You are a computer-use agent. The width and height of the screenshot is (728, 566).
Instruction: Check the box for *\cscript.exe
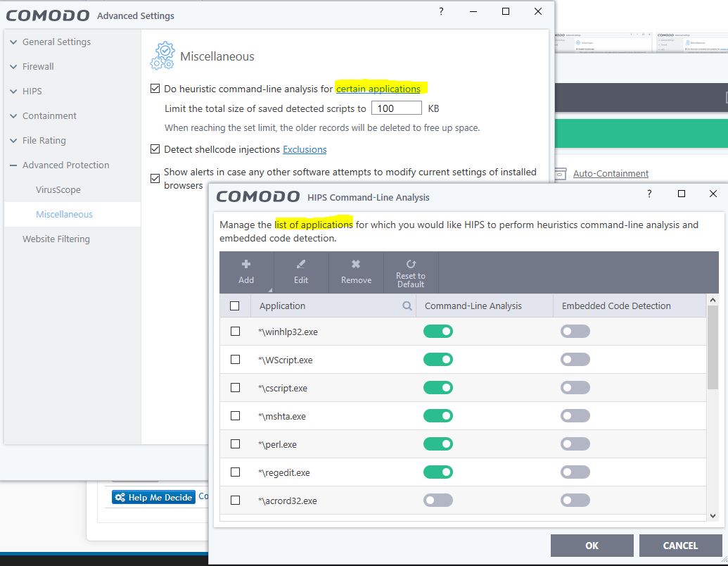click(236, 388)
